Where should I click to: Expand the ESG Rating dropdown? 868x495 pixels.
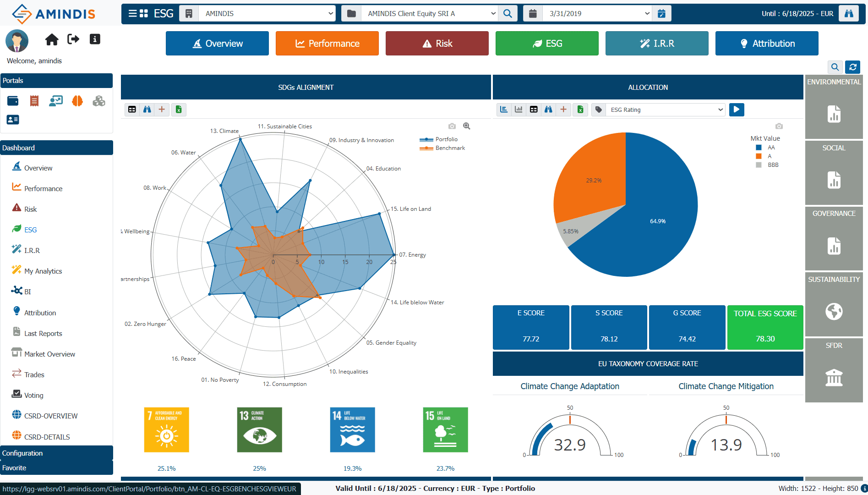point(665,110)
